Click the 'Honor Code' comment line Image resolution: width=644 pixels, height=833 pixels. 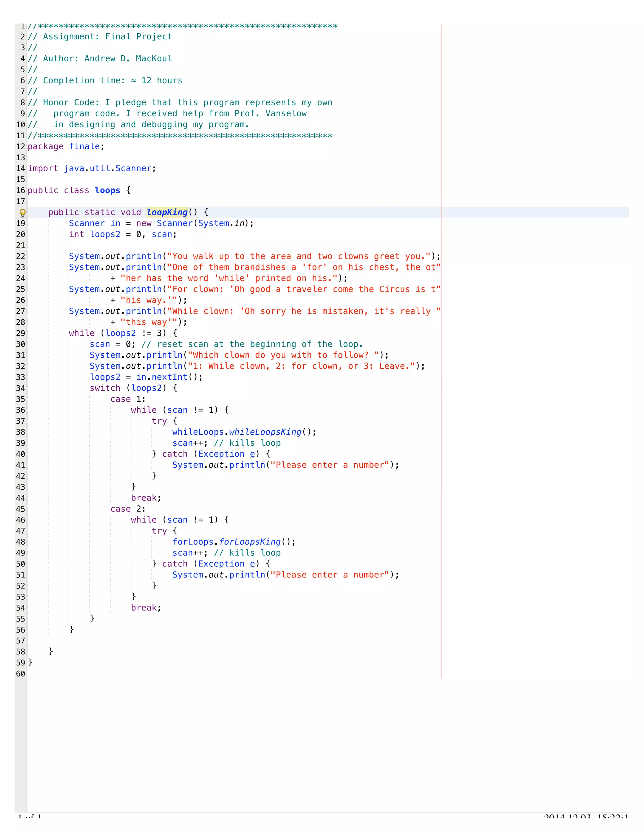tap(180, 102)
